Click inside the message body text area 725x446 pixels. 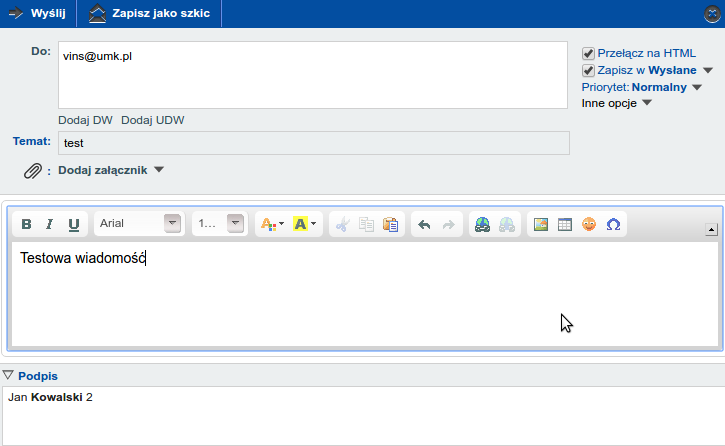tap(365, 294)
